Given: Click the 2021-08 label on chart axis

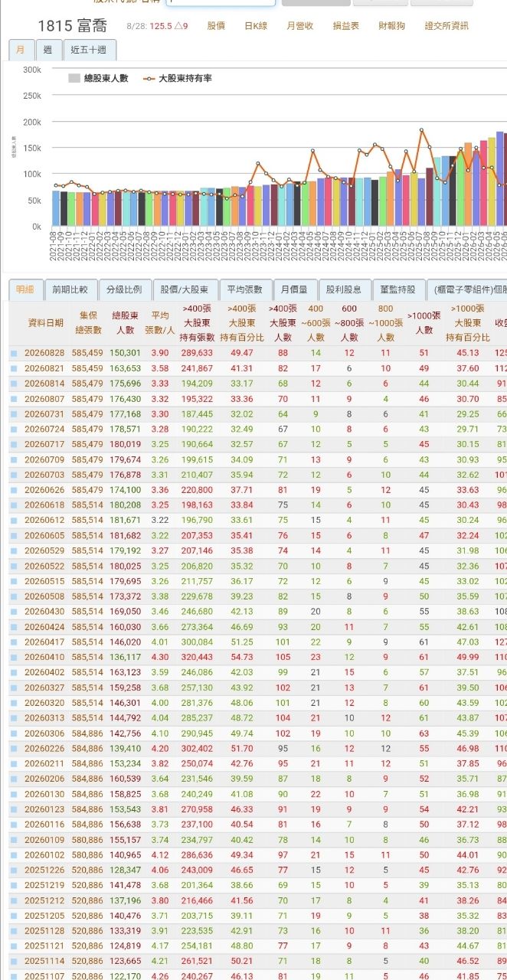Looking at the screenshot, I should (x=55, y=245).
